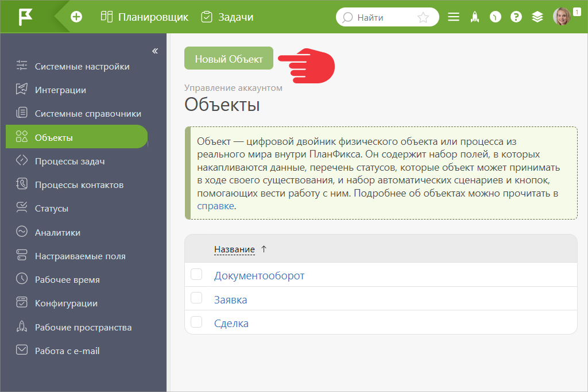The height and width of the screenshot is (392, 588).
Task: Follow the справке help link
Action: click(216, 206)
